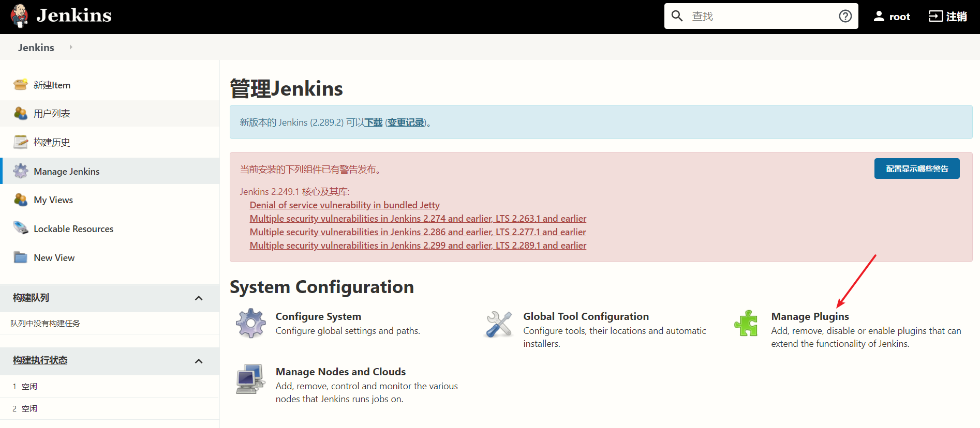Click the user avatar icon beside root
Viewport: 980px width, 428px height.
pos(879,17)
